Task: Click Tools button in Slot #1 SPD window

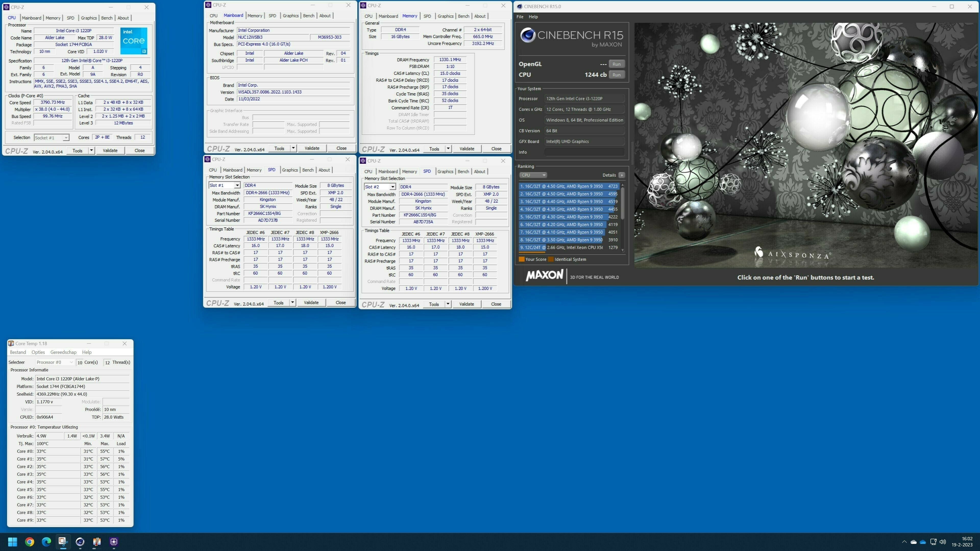Action: pos(278,303)
